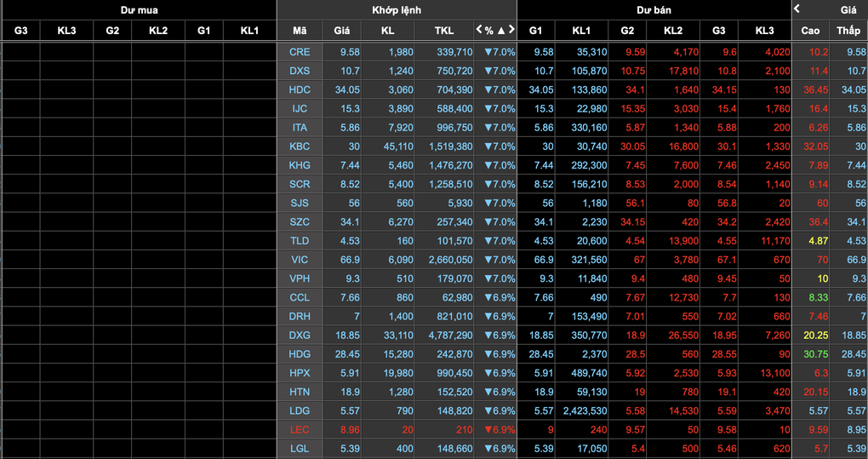
Task: Select the KHG ticker symbol
Action: tap(300, 165)
